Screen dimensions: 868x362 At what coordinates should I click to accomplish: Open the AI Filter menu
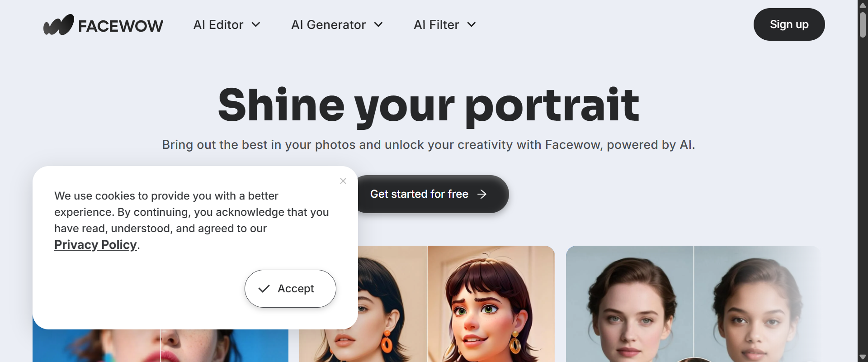[437, 25]
